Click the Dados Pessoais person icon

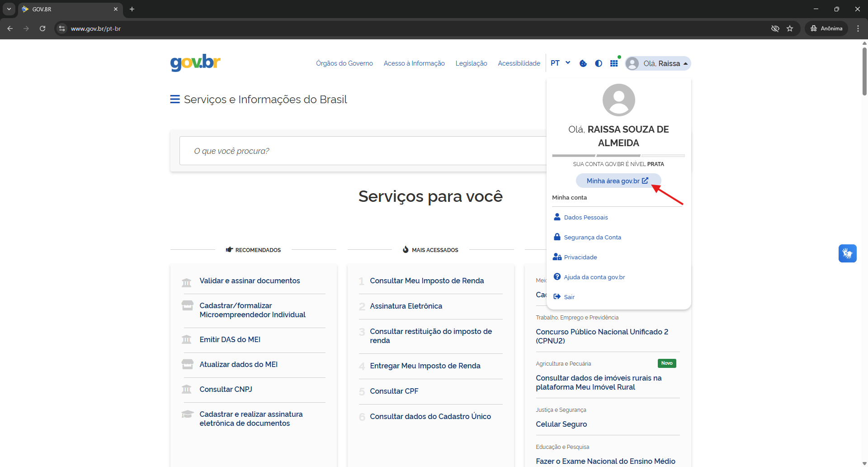tap(557, 217)
